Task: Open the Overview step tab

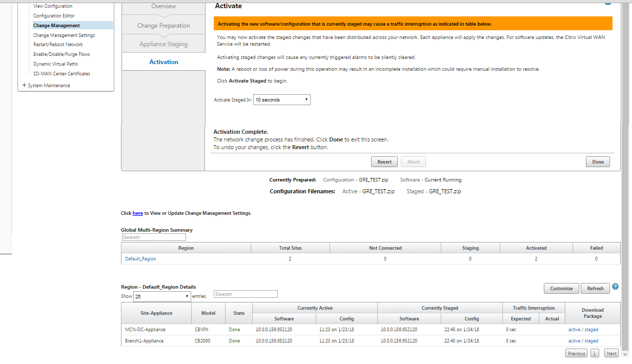Action: [164, 6]
